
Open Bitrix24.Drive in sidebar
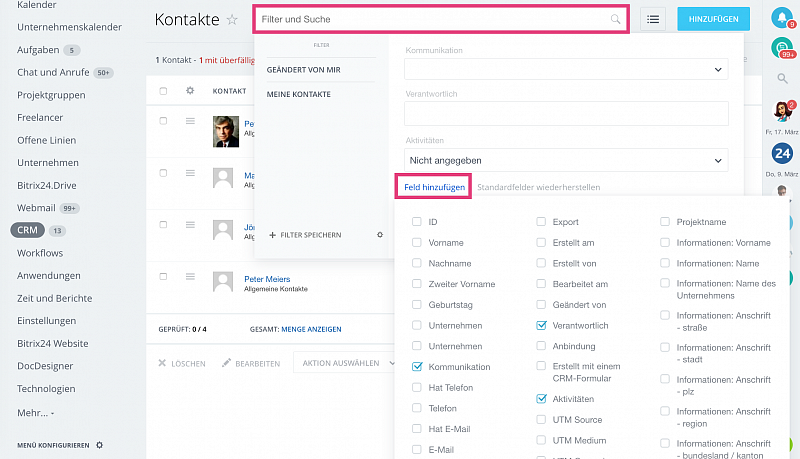tap(46, 185)
